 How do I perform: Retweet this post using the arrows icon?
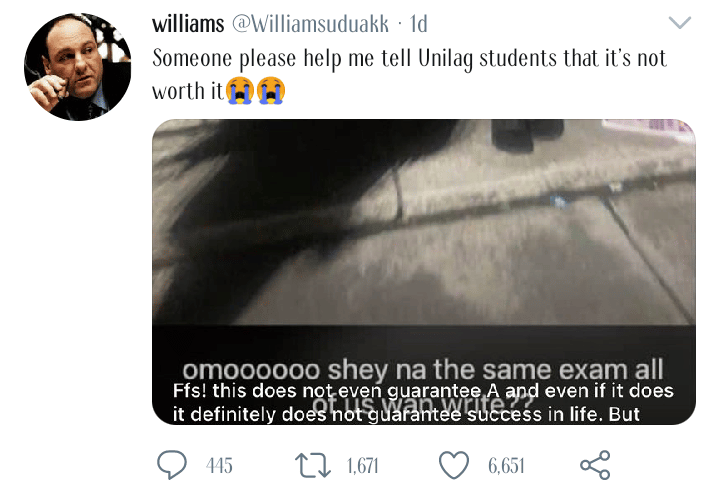pyautogui.click(x=313, y=465)
